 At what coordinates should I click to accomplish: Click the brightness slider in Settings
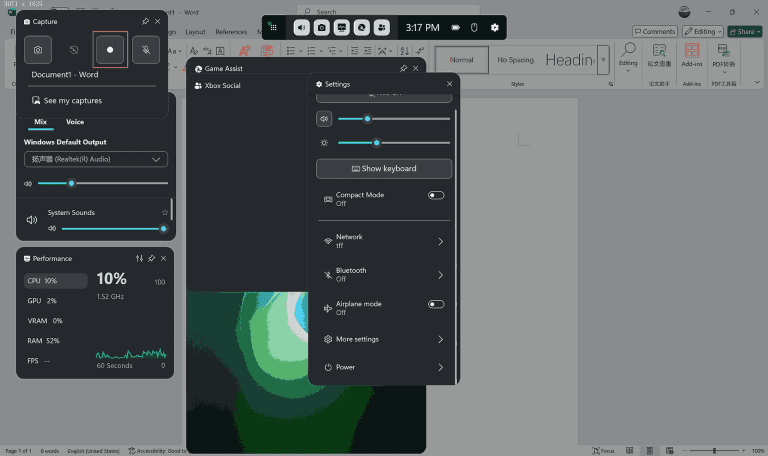point(393,143)
